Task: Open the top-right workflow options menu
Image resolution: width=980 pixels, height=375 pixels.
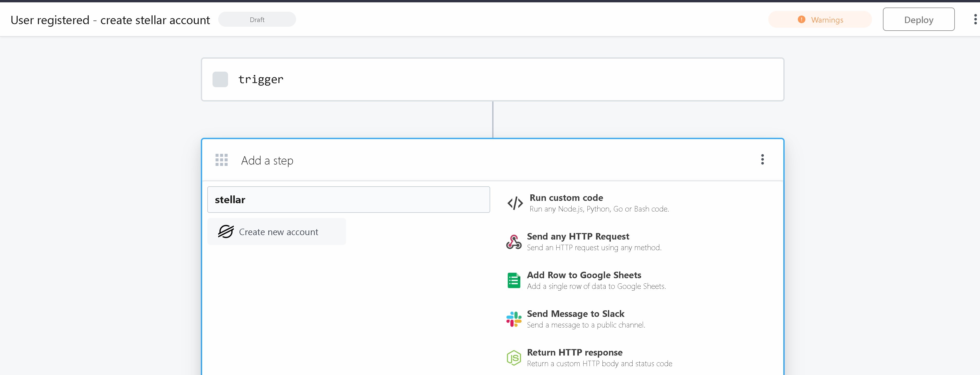Action: coord(975,19)
